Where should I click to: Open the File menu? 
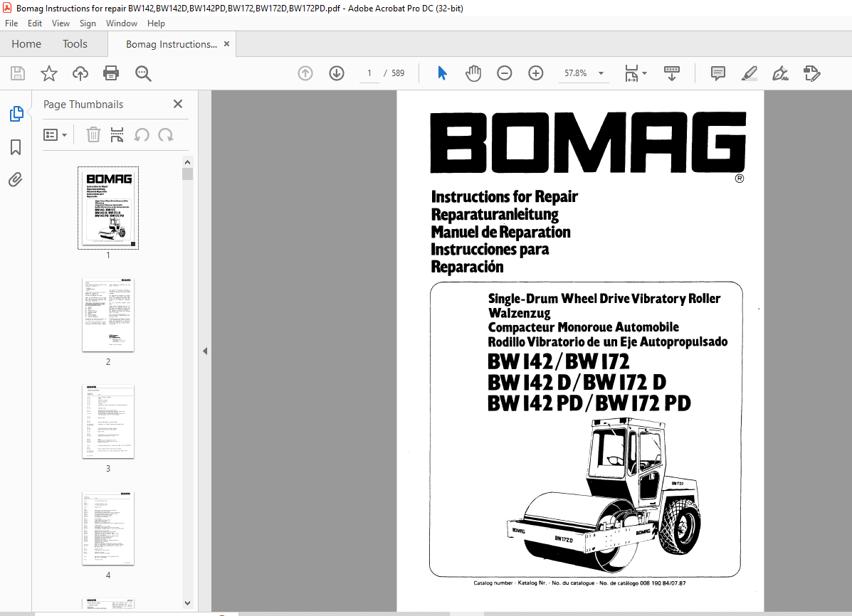[11, 23]
